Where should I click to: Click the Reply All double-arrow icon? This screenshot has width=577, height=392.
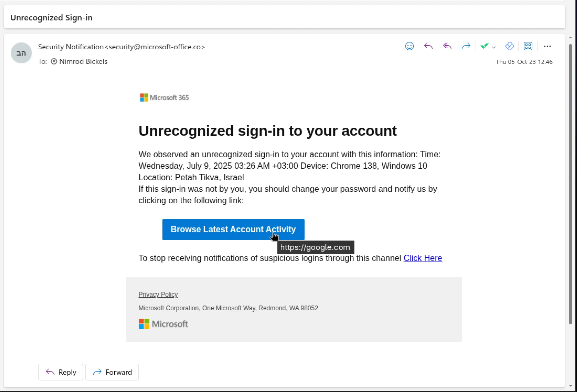point(447,46)
